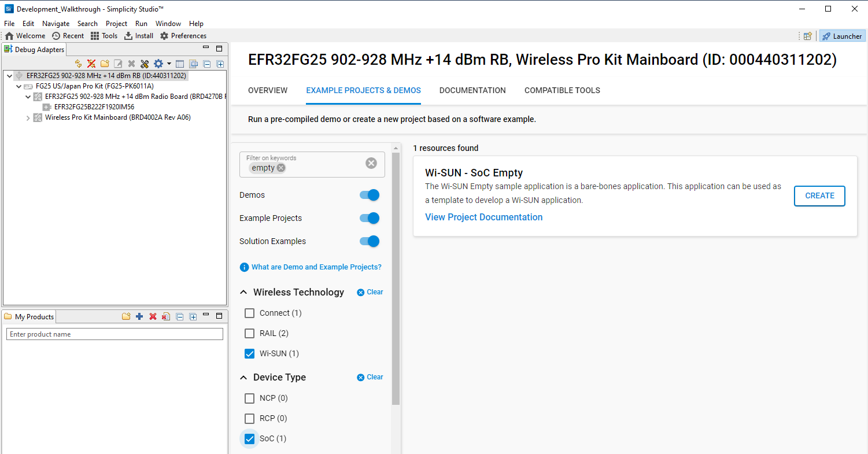Click the Refresh detected hardware icon in Debug Adapters
The image size is (868, 454).
click(79, 64)
